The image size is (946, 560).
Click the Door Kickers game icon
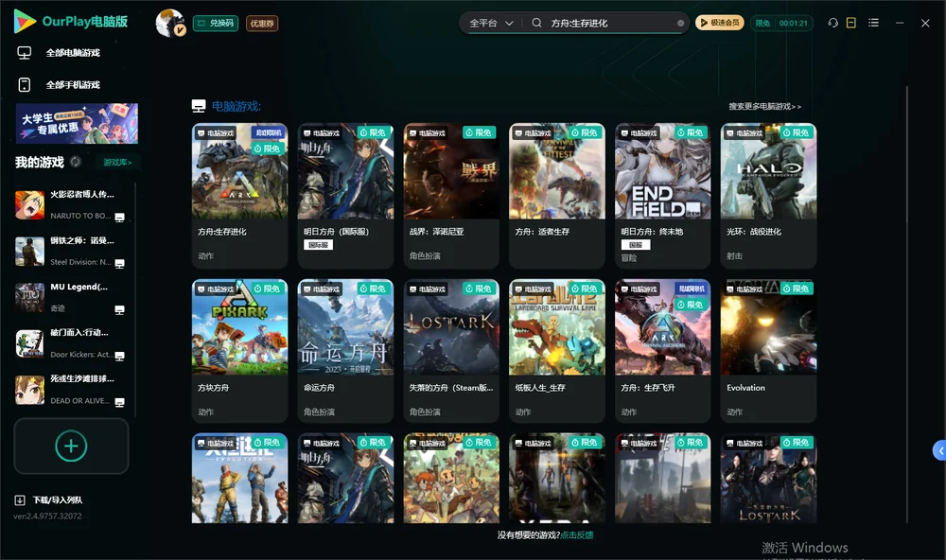click(29, 343)
